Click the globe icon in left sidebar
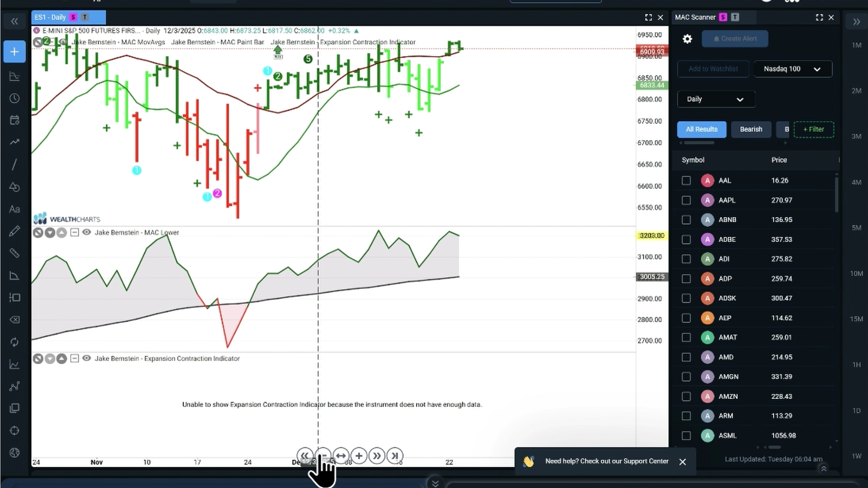This screenshot has height=488, width=868. point(14,453)
